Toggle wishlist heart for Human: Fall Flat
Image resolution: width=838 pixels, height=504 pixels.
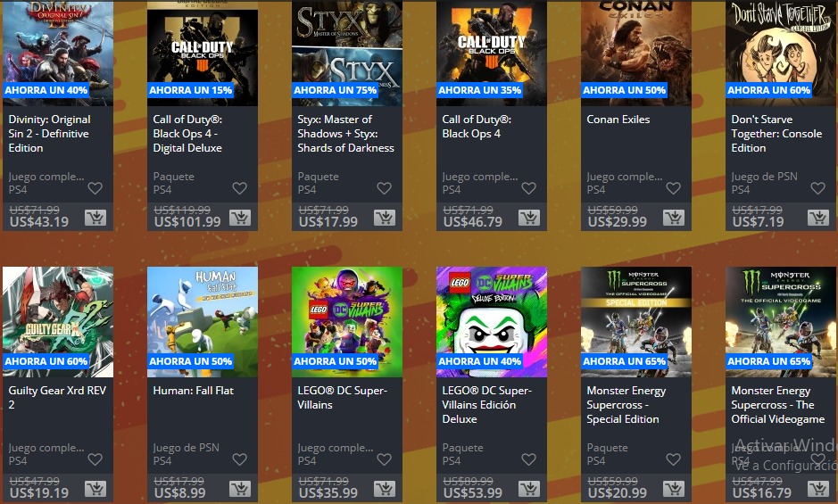(240, 459)
